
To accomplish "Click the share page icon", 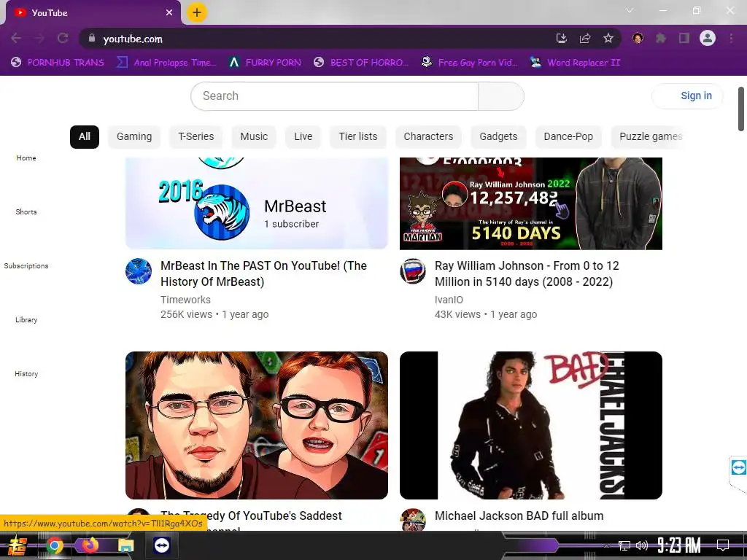I will click(x=585, y=39).
